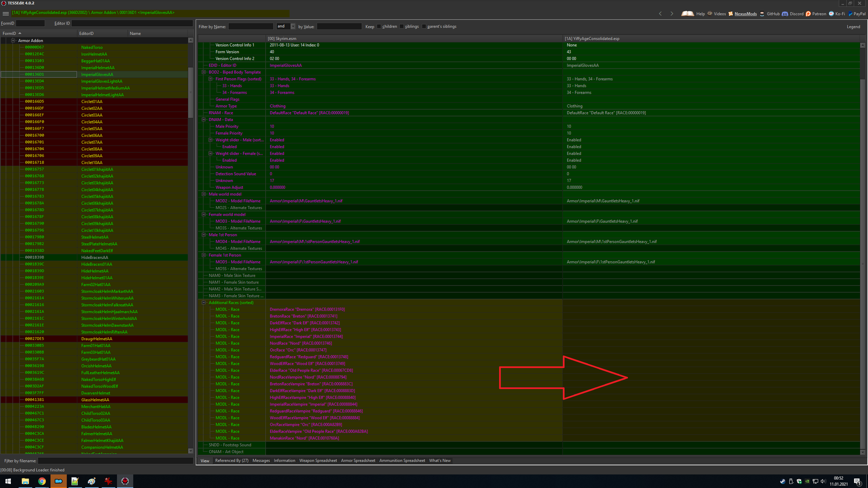Click the YiffyAgeConsolidated.esp column header
The height and width of the screenshot is (488, 868).
(x=711, y=38)
